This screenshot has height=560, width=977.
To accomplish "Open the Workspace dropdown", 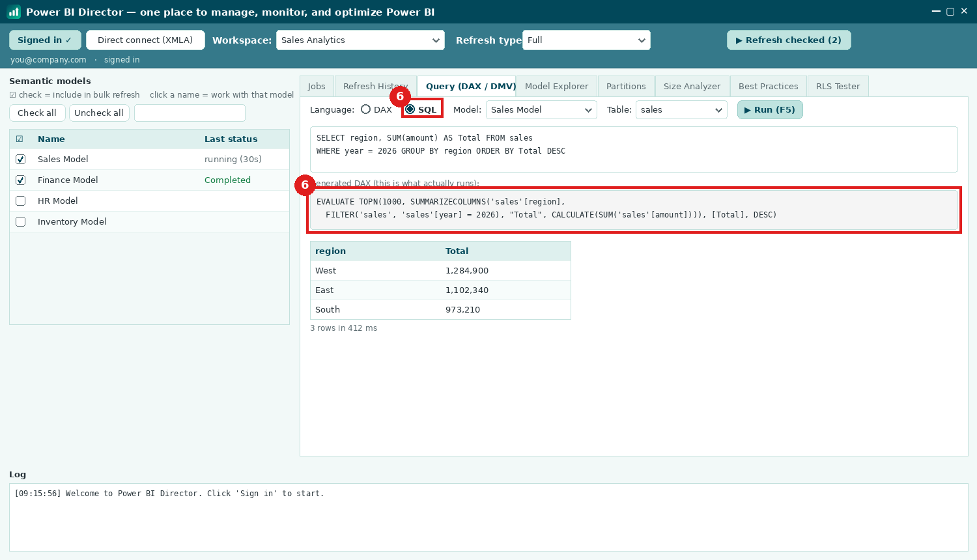I will tap(360, 40).
